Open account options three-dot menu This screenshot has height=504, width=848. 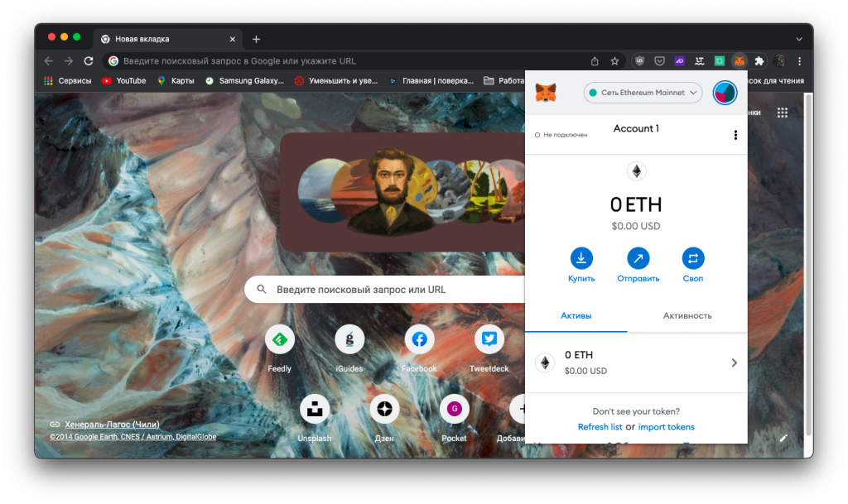[735, 135]
